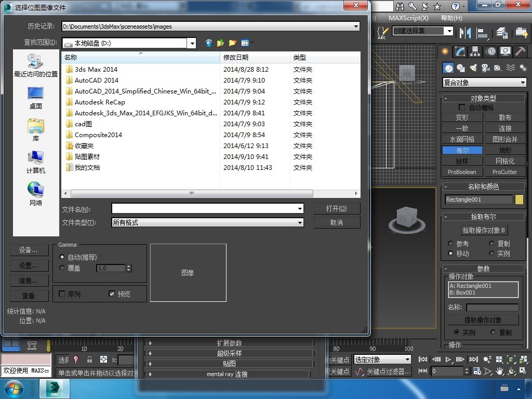Create a new folder icon in dialog
The width and height of the screenshot is (532, 399).
232,43
